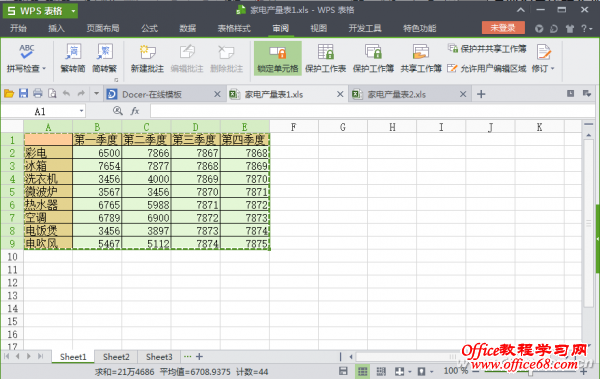
Task: Select cell containing 第一季度
Action: click(x=97, y=140)
